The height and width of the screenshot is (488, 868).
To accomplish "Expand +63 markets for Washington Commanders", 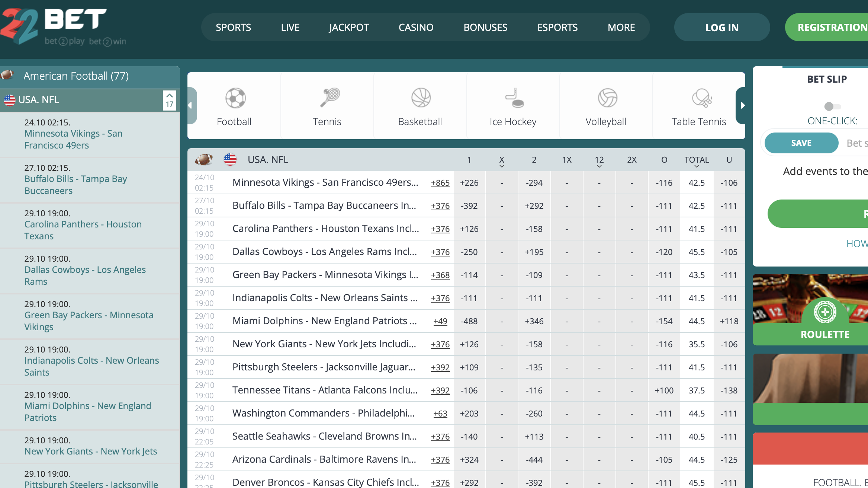I will click(440, 414).
